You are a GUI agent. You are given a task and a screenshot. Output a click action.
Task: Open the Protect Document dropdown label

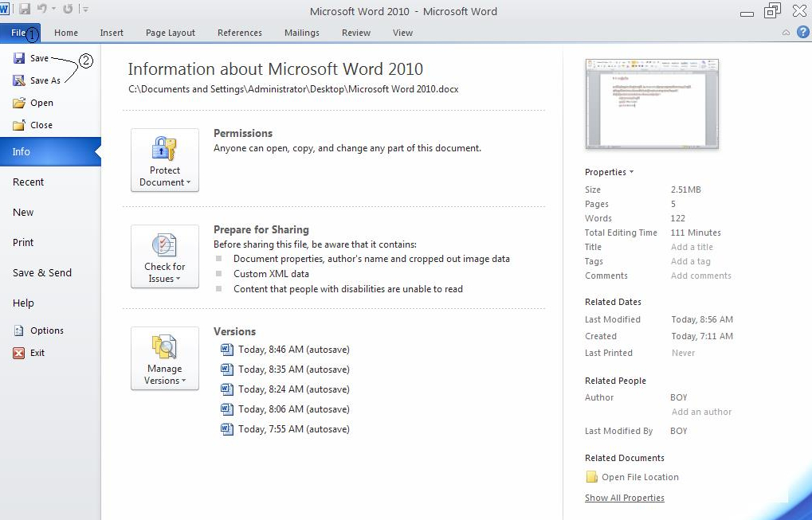click(x=165, y=177)
